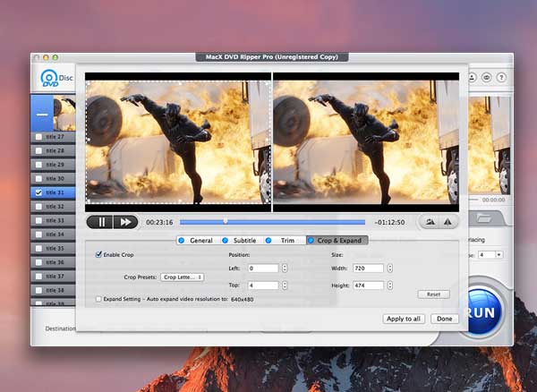Click the blue dot on the General tab
537x392 pixels.
pyautogui.click(x=182, y=241)
